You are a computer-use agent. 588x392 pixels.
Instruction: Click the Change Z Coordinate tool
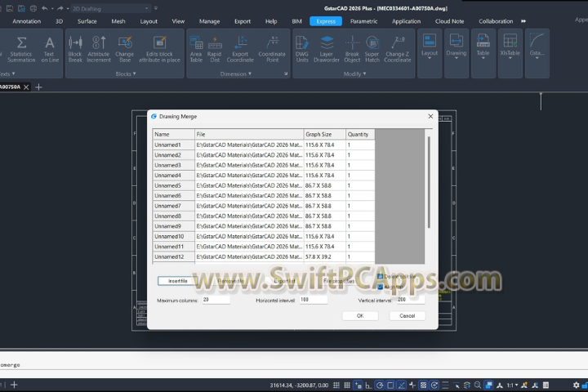398,49
